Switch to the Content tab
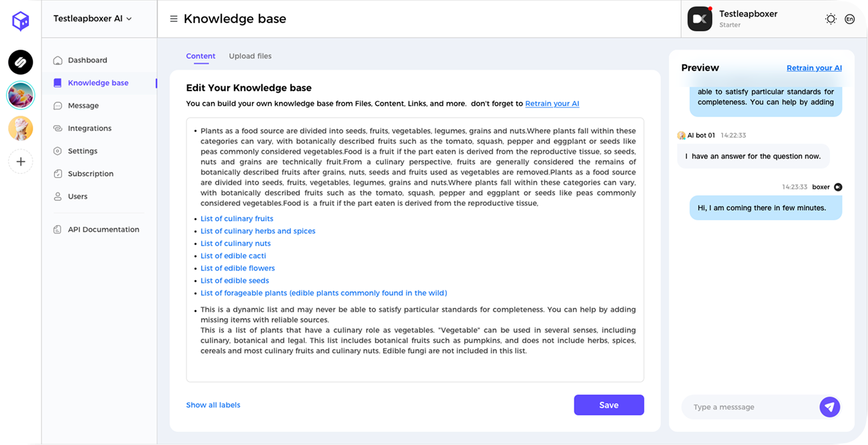 coord(200,56)
